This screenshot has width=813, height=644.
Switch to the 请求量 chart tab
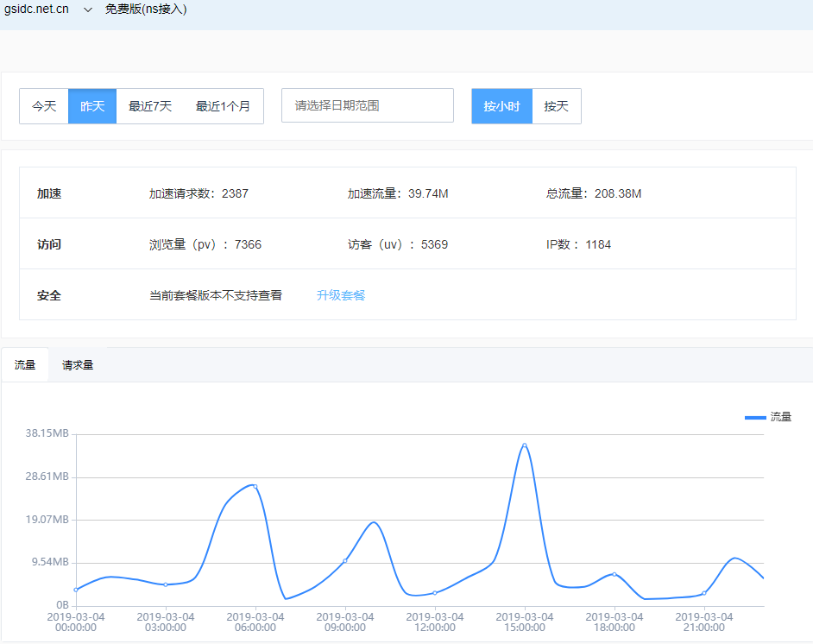(78, 365)
